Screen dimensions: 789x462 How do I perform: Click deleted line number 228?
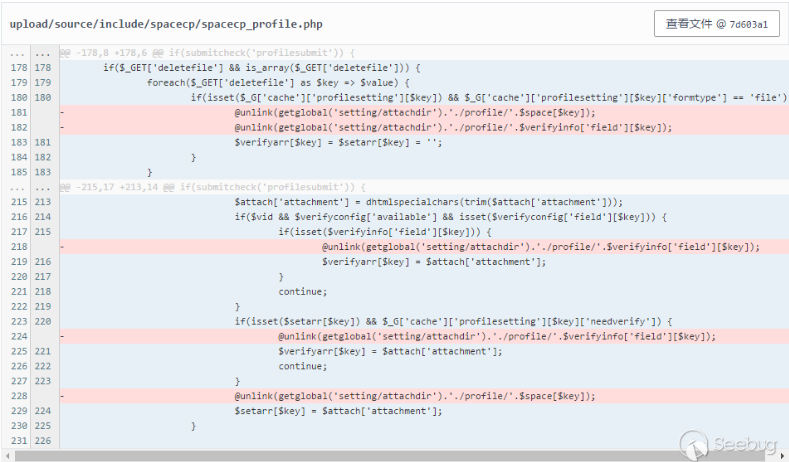(18, 396)
